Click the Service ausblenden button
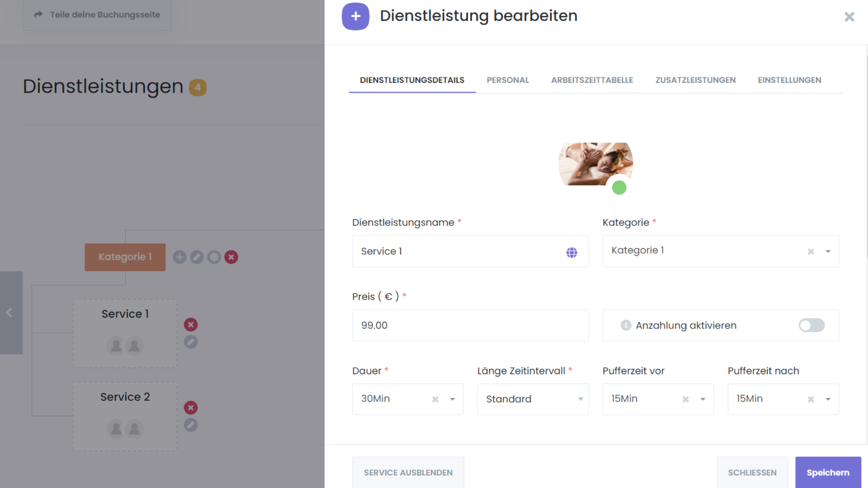 tap(408, 473)
